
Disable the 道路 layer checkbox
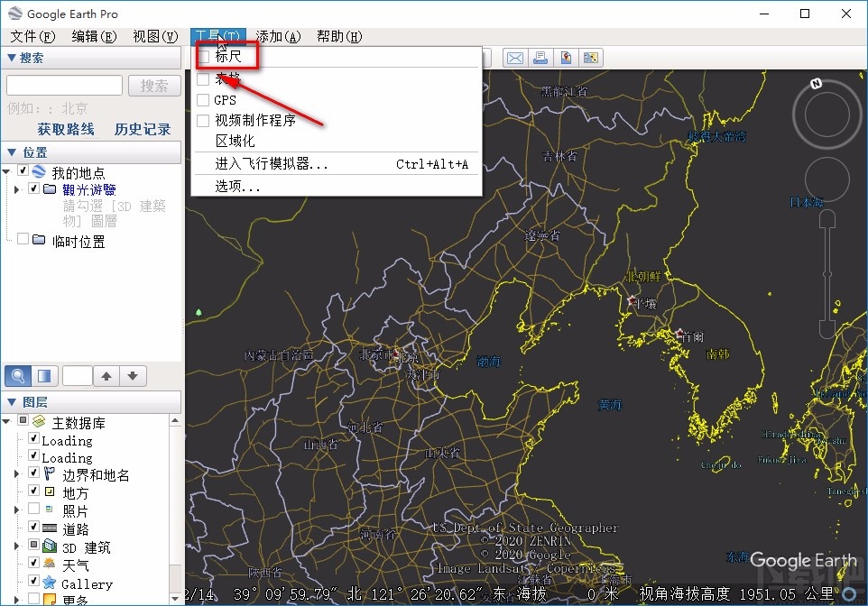[x=33, y=527]
